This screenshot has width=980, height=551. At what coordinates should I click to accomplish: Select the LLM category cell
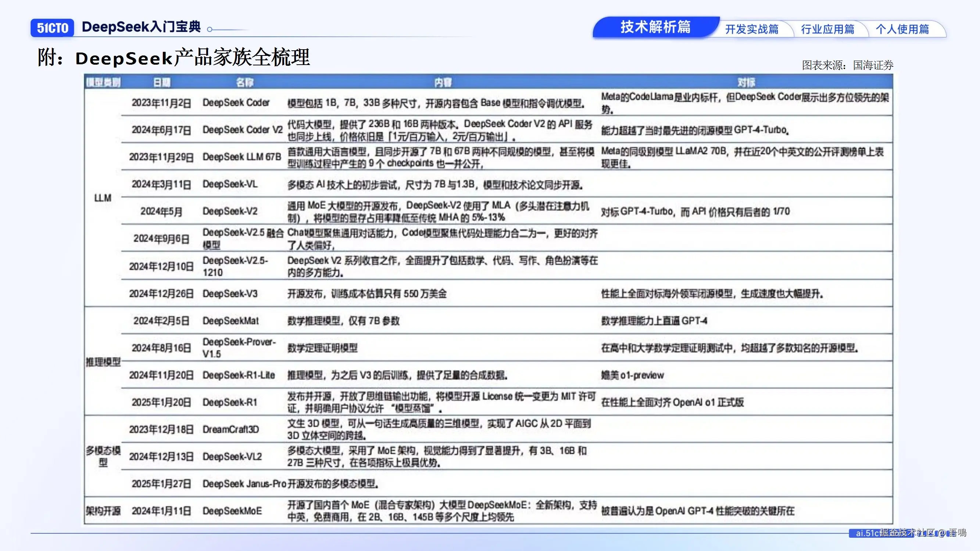[103, 198]
